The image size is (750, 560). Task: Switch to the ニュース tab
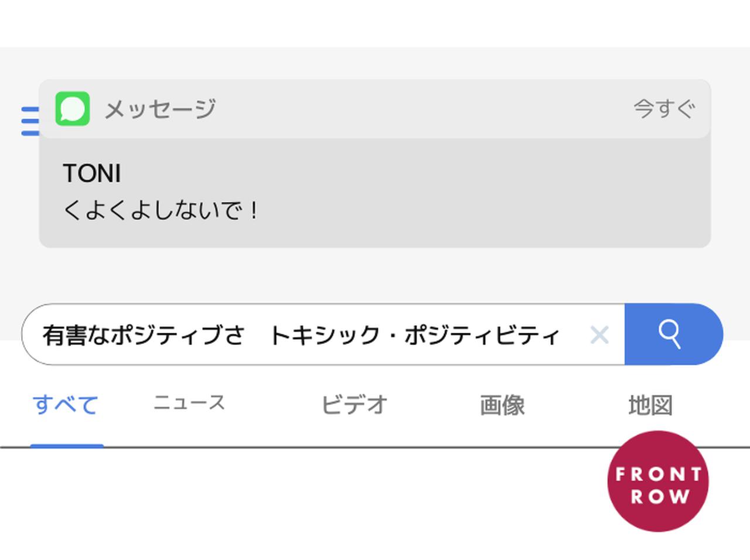tap(189, 403)
